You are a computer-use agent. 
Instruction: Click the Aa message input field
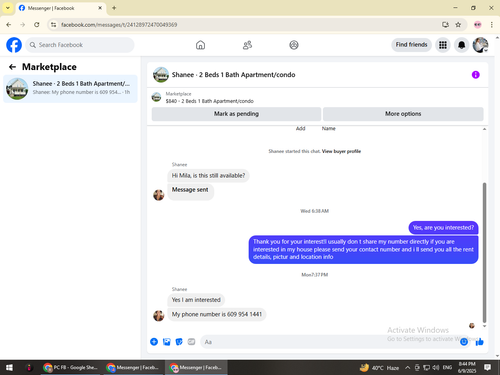tap(330, 342)
